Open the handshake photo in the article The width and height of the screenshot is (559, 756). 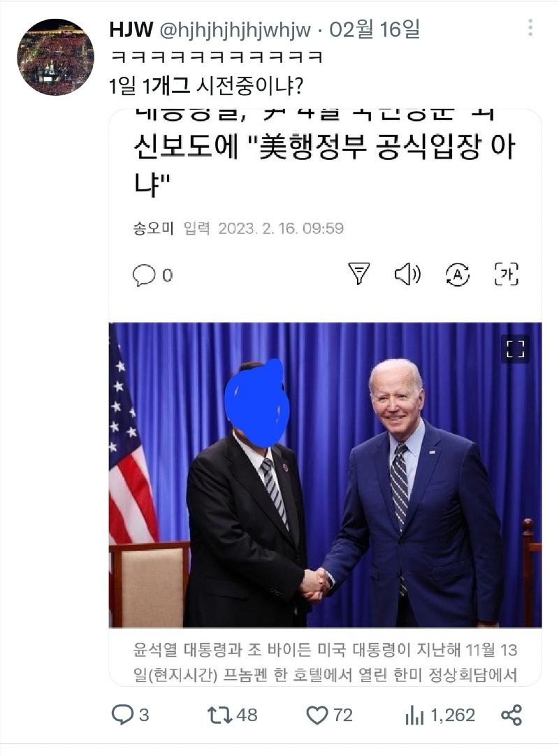[x=325, y=475]
